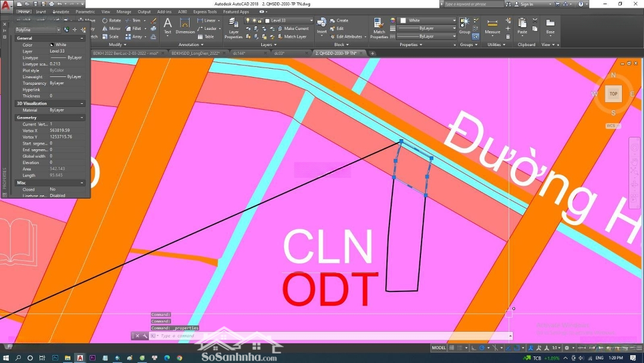Click Make Current layer button

click(292, 29)
